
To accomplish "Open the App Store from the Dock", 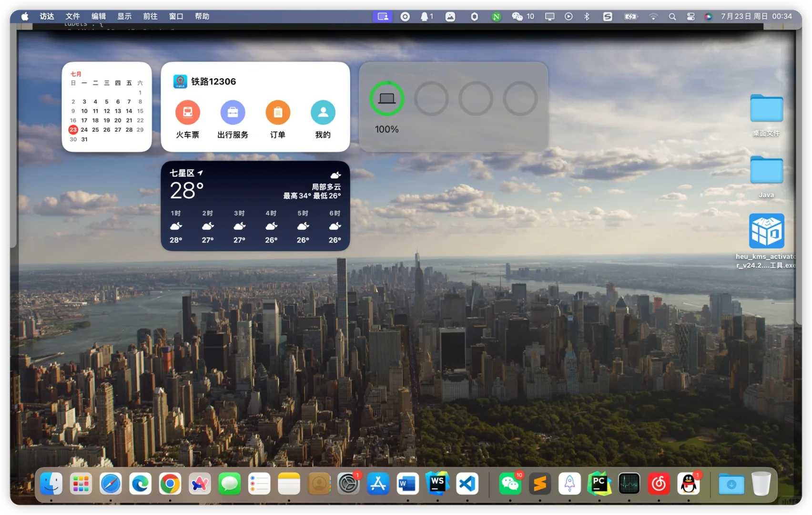I will click(378, 484).
